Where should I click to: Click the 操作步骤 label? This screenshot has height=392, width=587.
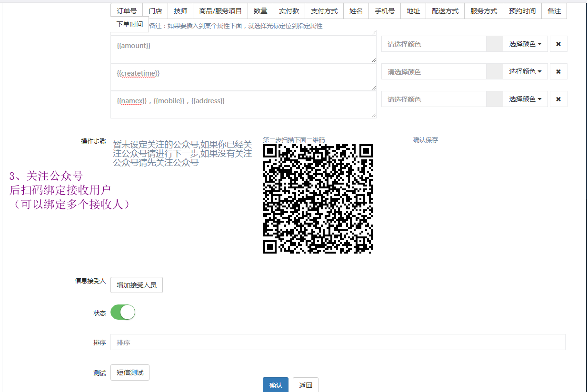(93, 141)
